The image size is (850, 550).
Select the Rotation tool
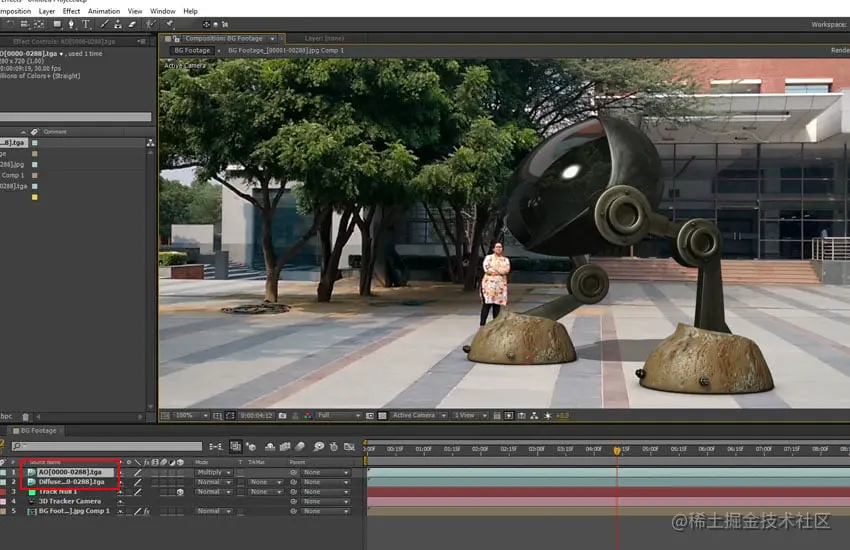[10, 24]
